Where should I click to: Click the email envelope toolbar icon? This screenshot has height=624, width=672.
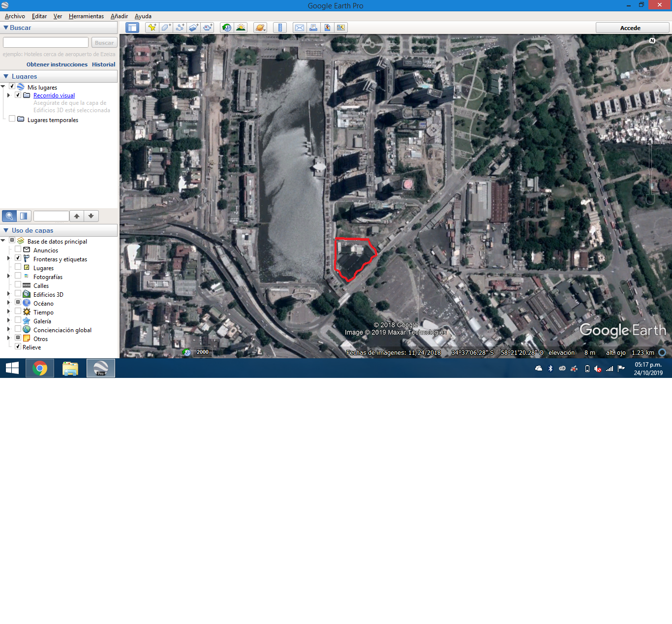click(300, 28)
